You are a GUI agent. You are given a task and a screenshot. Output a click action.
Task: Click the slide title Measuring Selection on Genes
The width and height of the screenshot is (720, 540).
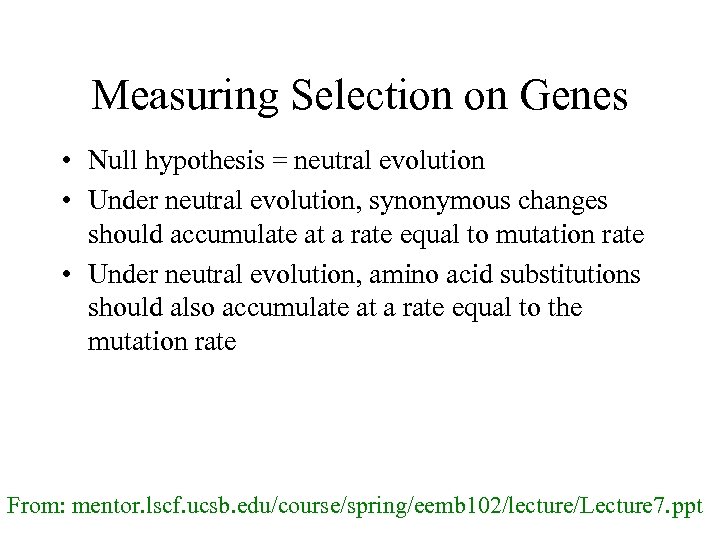[359, 96]
